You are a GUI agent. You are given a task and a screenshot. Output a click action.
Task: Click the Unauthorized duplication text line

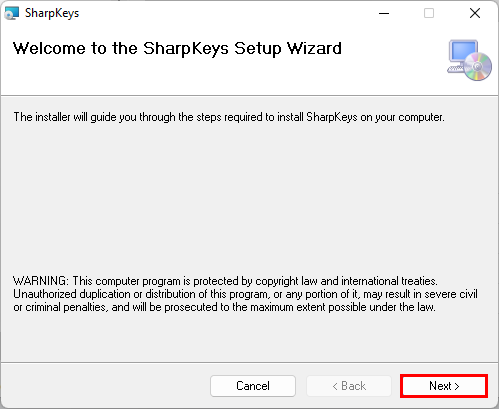pyautogui.click(x=245, y=294)
